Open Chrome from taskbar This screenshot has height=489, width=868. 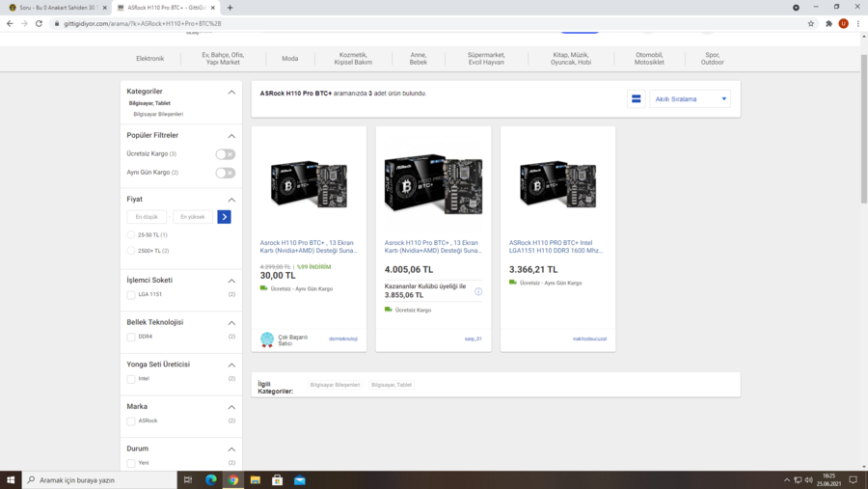click(233, 480)
